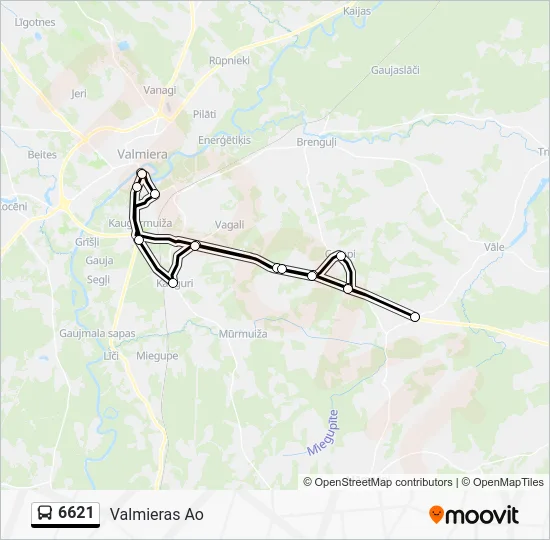This screenshot has width=550, height=540.
Task: Click the Mūrmuiža place label
Action: 243,334
